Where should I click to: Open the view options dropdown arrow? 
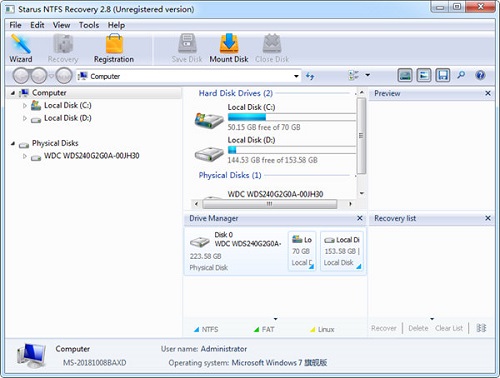[x=367, y=75]
